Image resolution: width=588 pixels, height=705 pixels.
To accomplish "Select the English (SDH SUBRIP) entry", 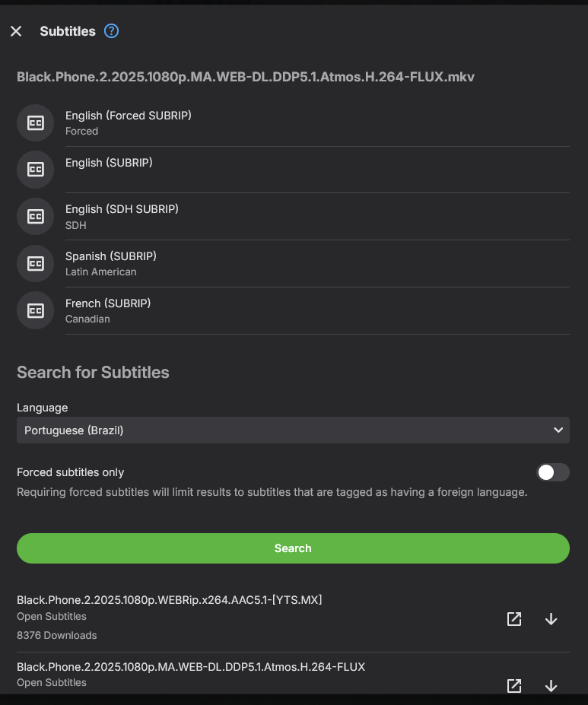I will 122,216.
